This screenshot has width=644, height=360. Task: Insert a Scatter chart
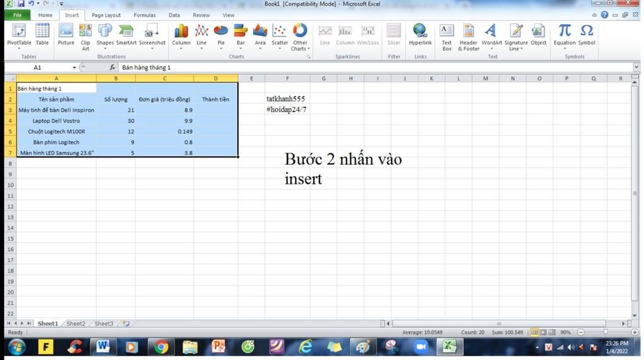pos(280,36)
